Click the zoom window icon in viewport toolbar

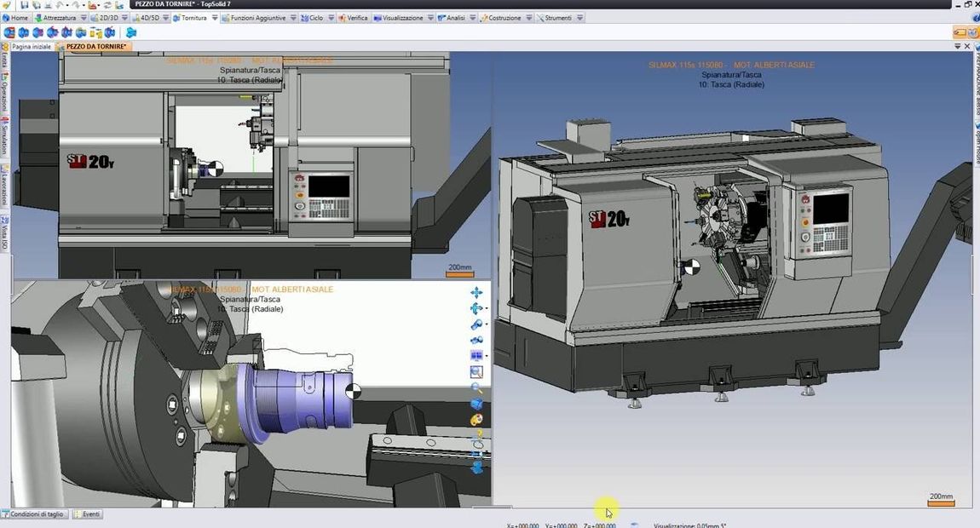[476, 372]
